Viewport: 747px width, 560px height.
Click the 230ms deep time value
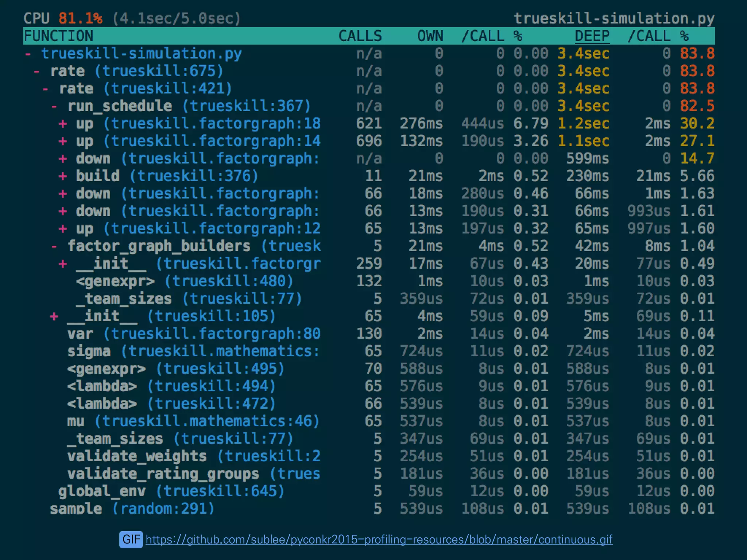point(588,176)
